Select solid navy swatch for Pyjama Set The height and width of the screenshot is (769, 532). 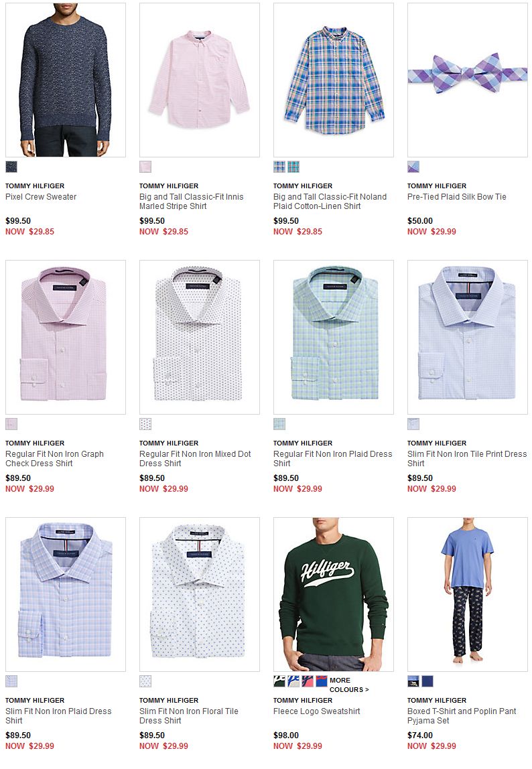coord(427,681)
